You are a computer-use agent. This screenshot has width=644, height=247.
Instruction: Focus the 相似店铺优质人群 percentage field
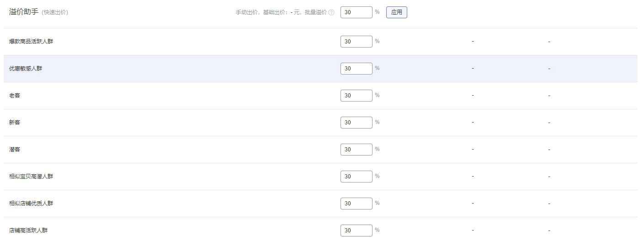[x=356, y=204]
